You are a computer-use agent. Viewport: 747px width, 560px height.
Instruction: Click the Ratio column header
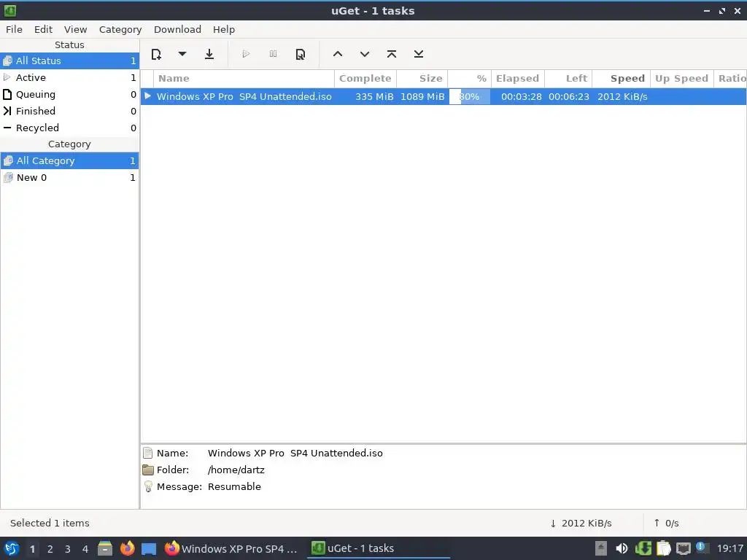pos(730,79)
